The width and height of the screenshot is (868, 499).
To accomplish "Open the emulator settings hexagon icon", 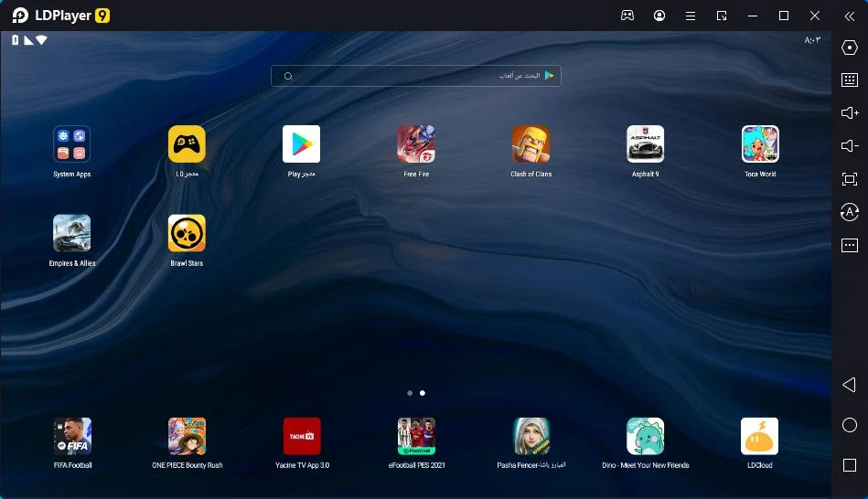I will (x=849, y=48).
